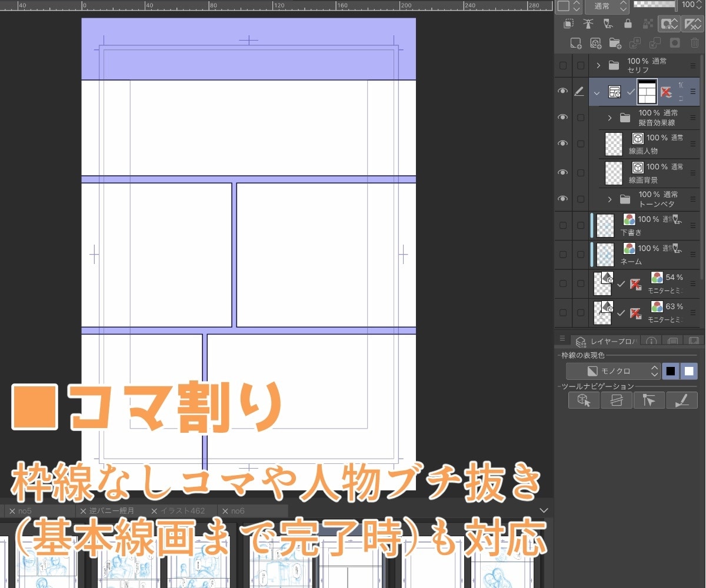Viewport: 706px width, 588px height.
Task: Select the frame folder mask thumbnail
Action: [x=647, y=92]
